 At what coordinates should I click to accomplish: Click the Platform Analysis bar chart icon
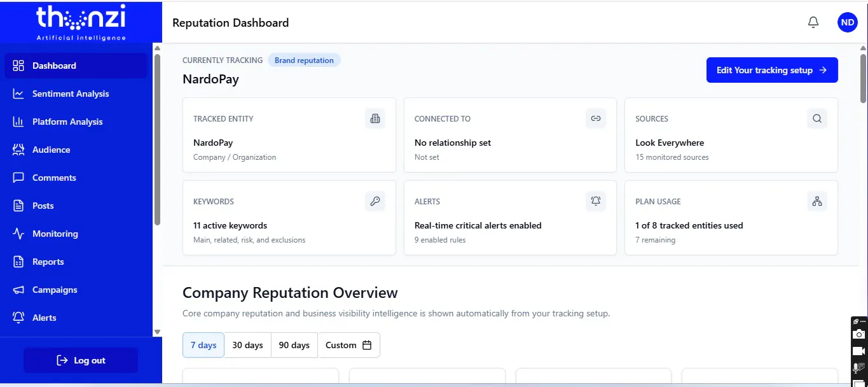coord(18,122)
